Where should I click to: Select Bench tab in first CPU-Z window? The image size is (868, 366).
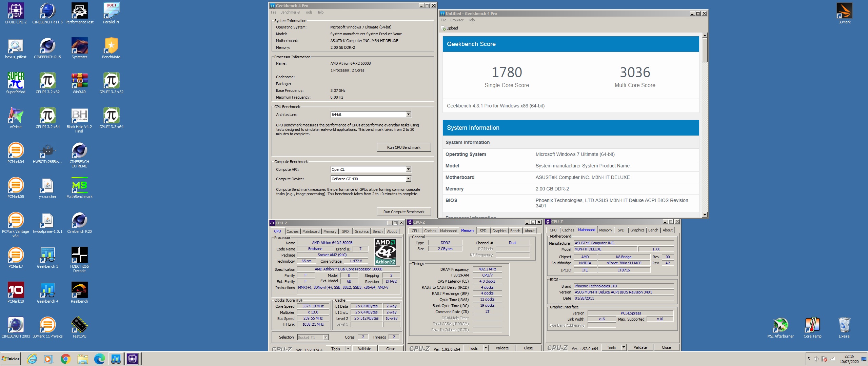point(377,231)
